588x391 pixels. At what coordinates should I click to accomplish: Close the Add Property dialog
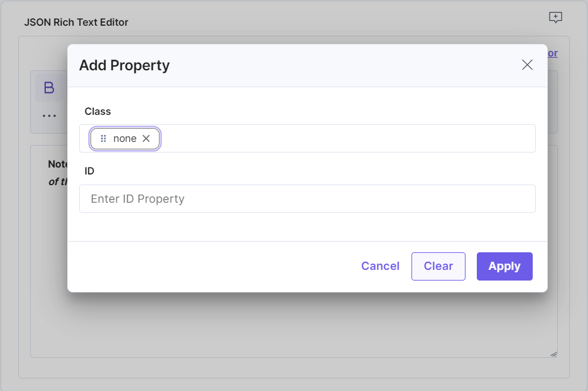click(x=527, y=65)
